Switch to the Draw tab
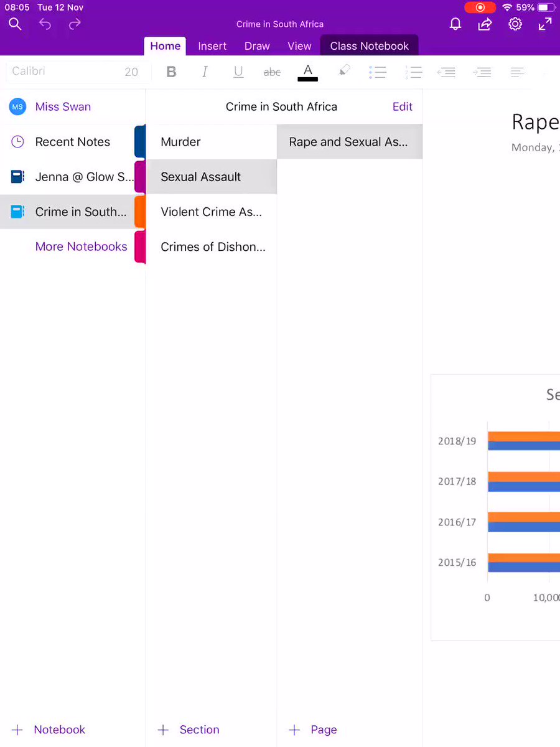 tap(257, 46)
